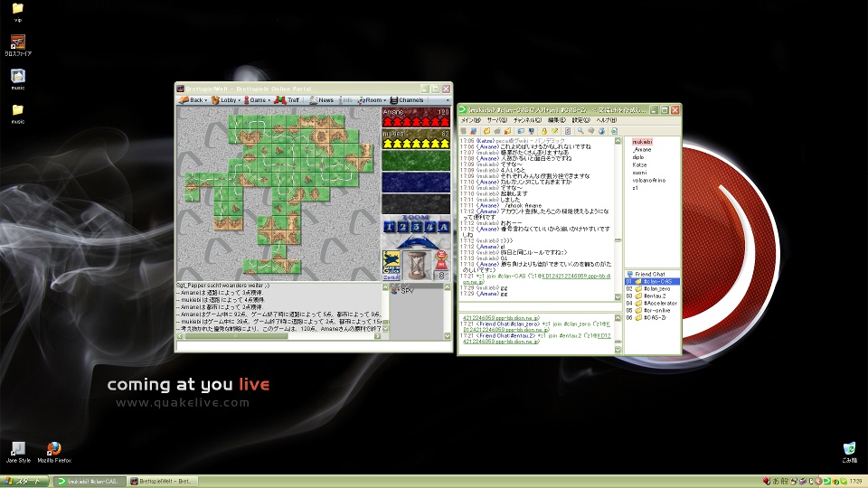Click the Treff toolbar button

287,100
